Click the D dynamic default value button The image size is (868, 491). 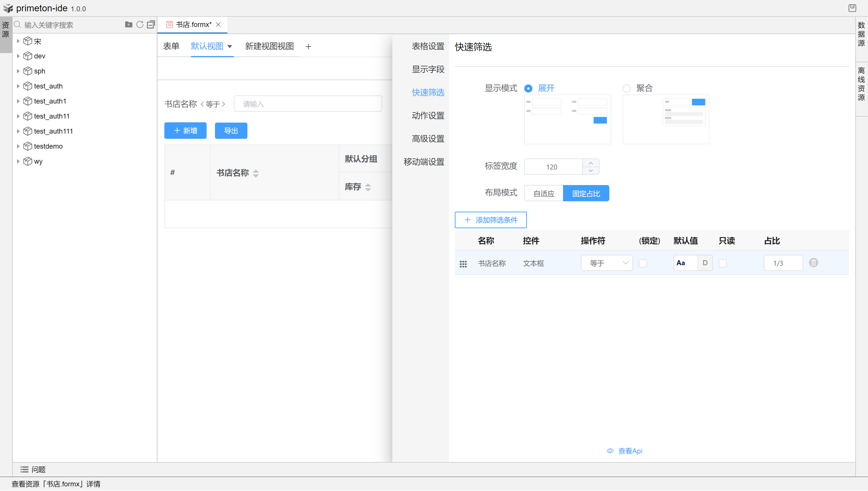pos(705,263)
